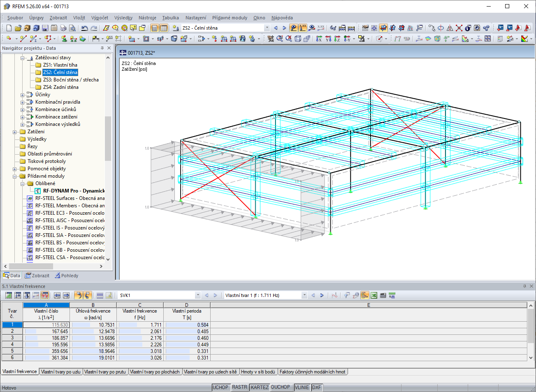Select table cell with value 115.630
This screenshot has height=392, width=536.
click(x=46, y=325)
